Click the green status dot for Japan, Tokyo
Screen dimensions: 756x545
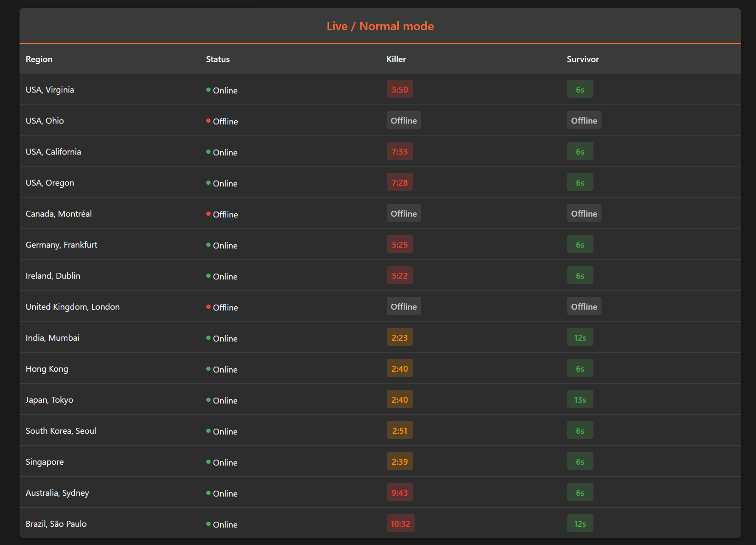[x=208, y=400]
